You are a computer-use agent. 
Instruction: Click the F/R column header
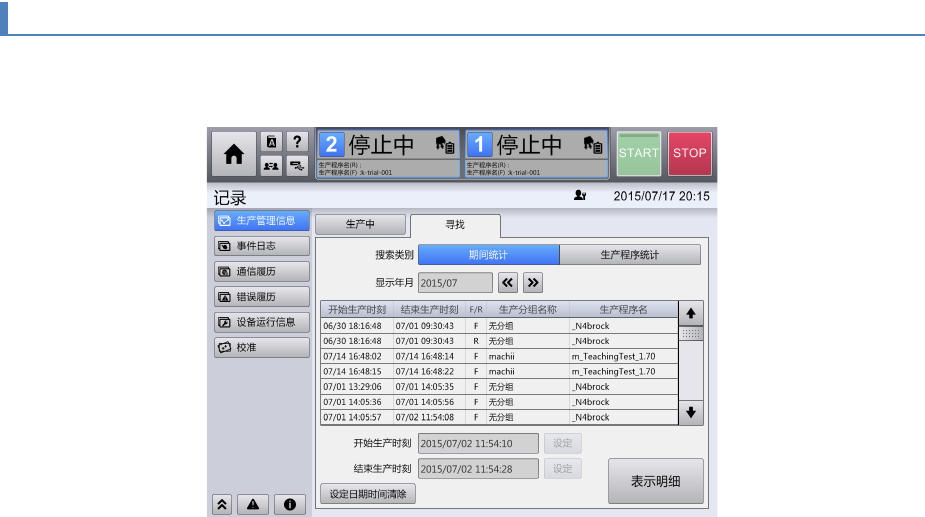click(476, 310)
